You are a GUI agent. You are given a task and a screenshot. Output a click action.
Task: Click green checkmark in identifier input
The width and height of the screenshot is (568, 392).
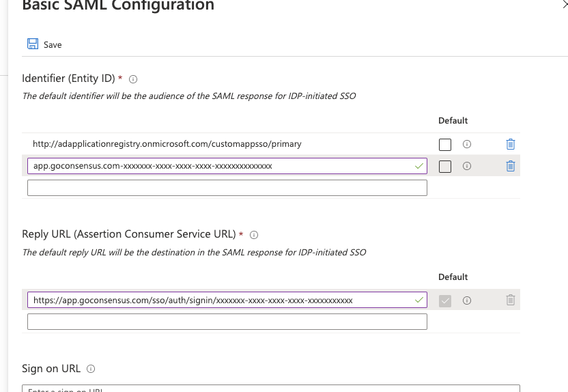tap(418, 166)
